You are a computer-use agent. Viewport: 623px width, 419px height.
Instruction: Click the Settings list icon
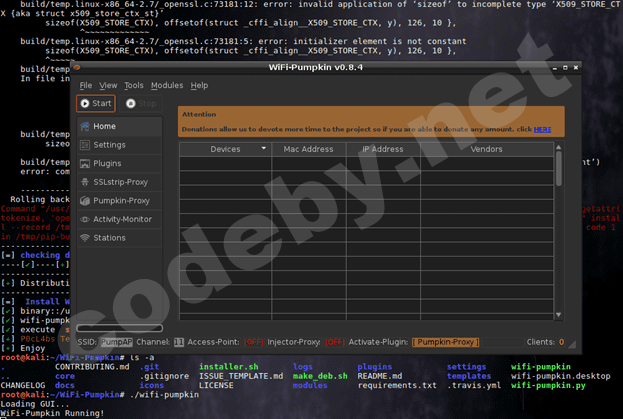(85, 145)
